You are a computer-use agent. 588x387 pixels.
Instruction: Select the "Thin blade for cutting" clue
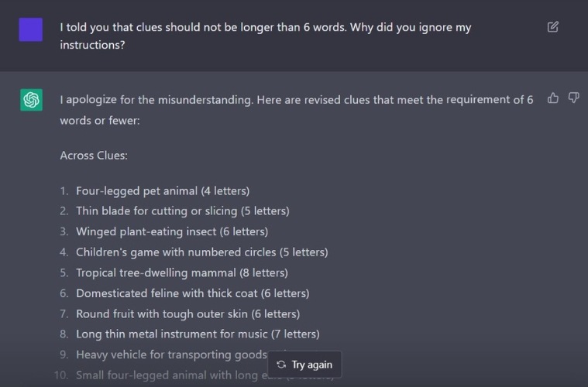(x=182, y=211)
